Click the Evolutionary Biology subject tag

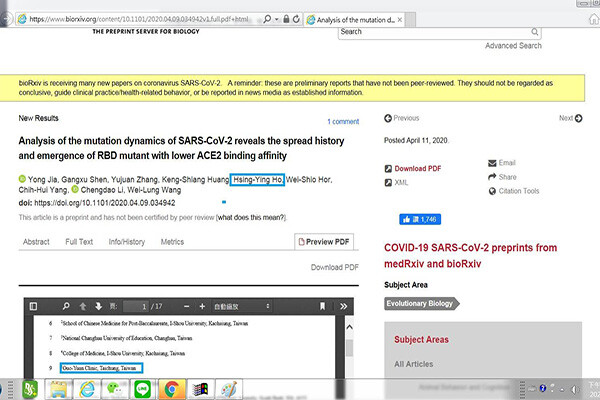point(421,304)
